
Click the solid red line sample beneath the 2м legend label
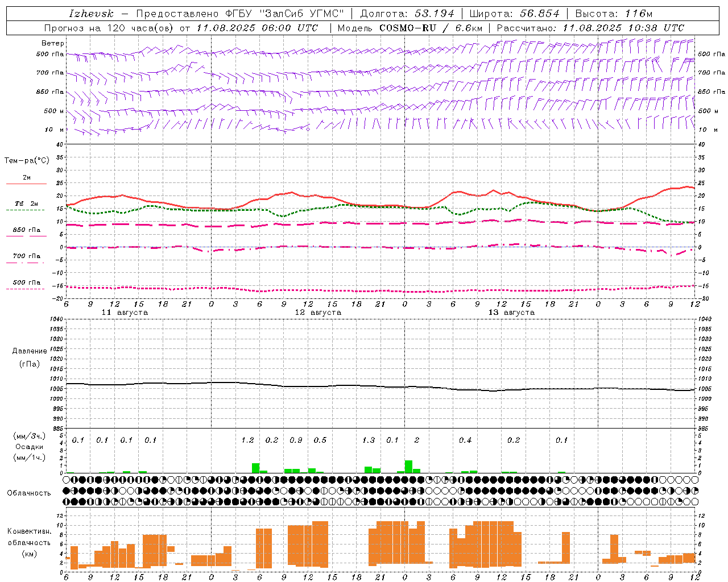coord(26,184)
